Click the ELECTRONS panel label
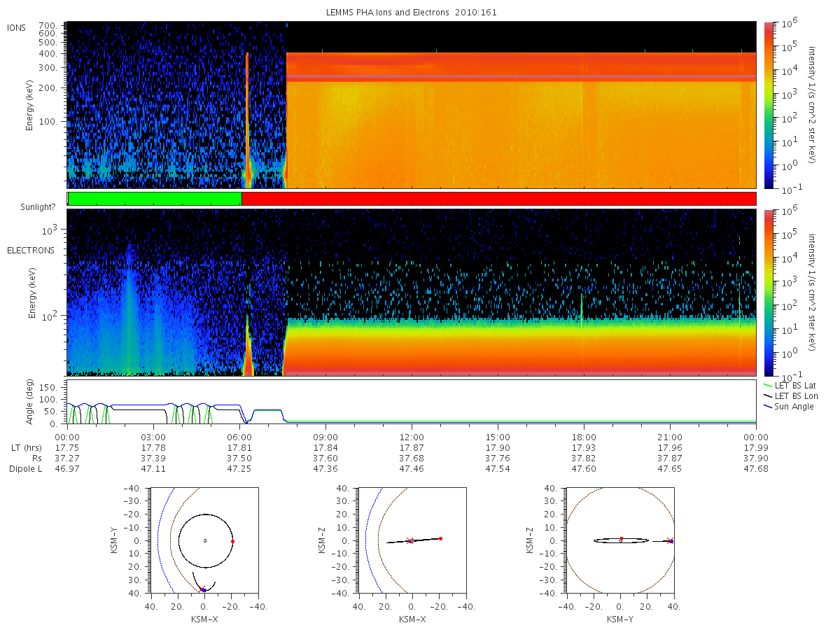This screenshot has height=630, width=840. tap(30, 250)
